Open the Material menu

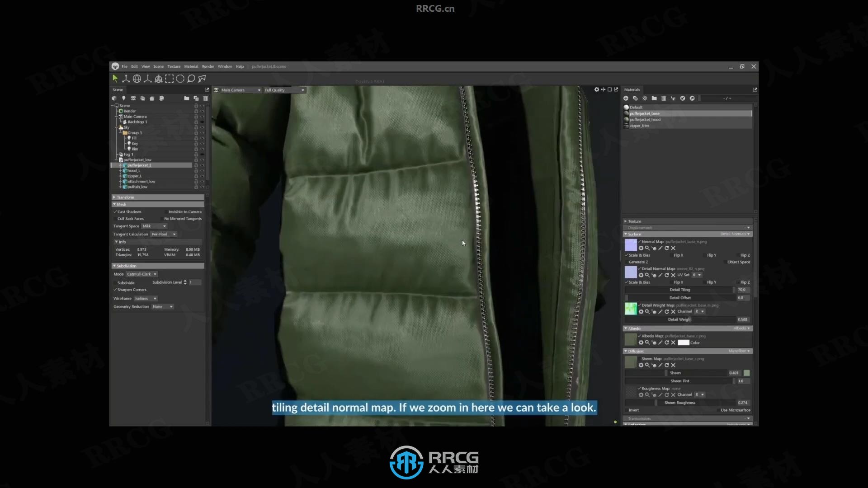pos(191,66)
